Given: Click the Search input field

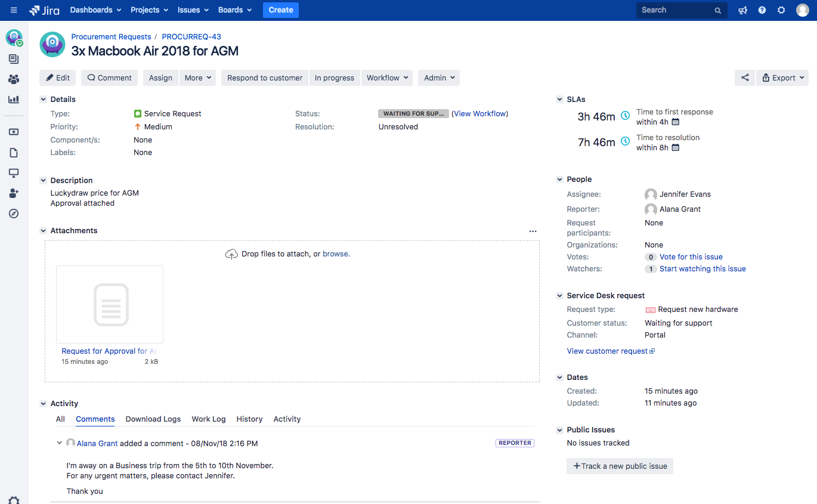Looking at the screenshot, I should coord(675,10).
